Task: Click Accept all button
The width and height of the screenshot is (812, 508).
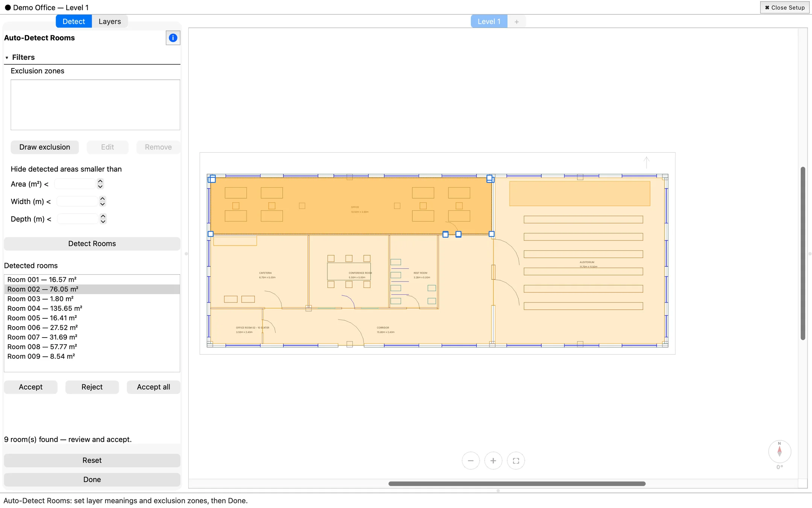Action: (153, 387)
